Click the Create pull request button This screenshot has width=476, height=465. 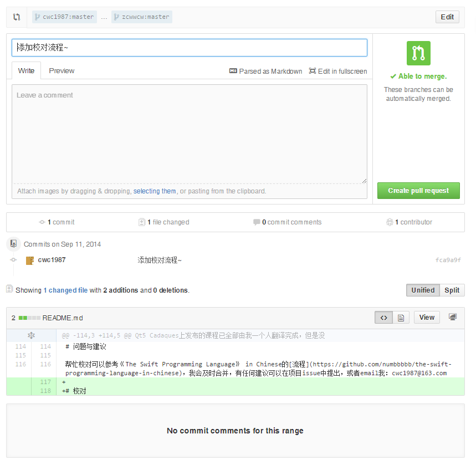(x=418, y=191)
